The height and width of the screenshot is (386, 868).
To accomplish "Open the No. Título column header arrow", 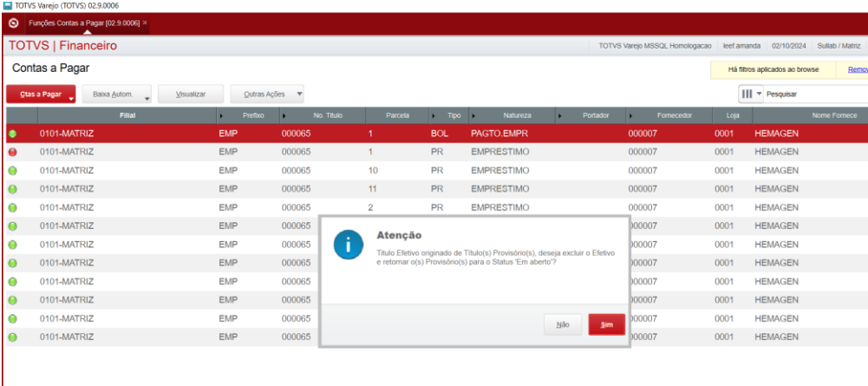I will click(284, 115).
